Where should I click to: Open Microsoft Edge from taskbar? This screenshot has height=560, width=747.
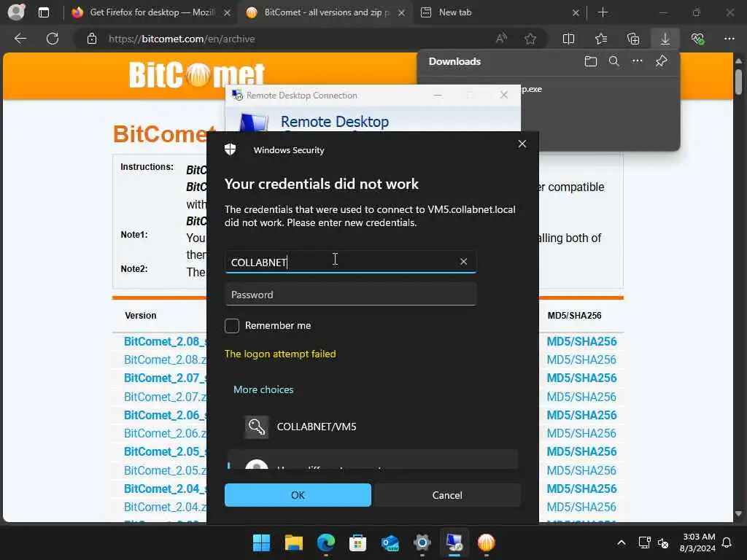point(326,542)
